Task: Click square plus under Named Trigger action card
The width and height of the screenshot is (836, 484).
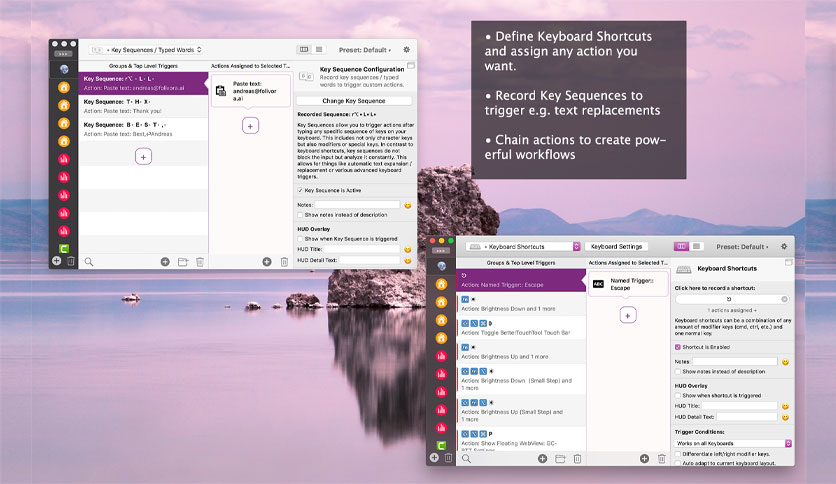Action: [628, 316]
